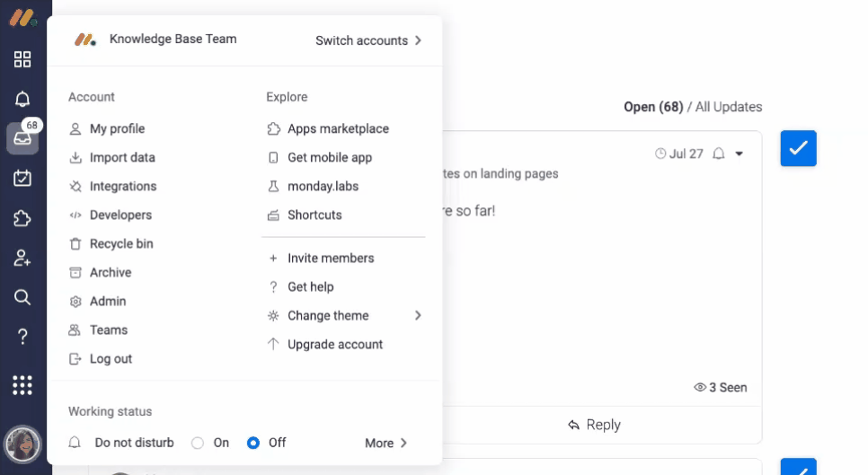Click the Recycle bin trash icon
The height and width of the screenshot is (475, 868).
click(x=75, y=244)
